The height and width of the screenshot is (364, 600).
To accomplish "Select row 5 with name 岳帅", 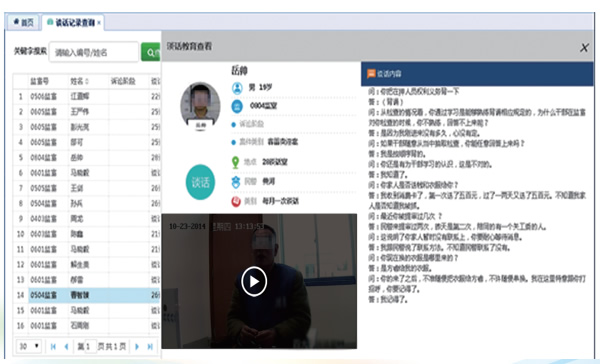I will [x=86, y=158].
